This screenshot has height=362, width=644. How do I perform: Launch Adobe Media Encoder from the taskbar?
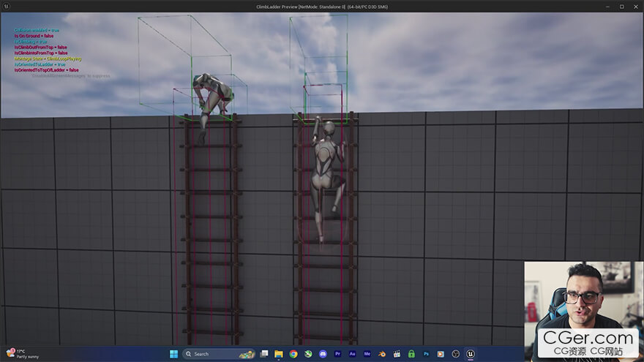point(367,354)
